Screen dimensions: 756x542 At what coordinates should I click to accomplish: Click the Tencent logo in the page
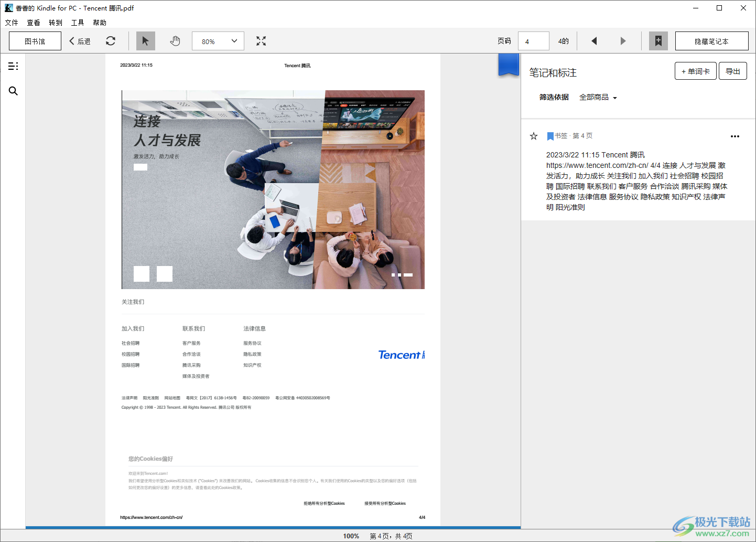pos(402,355)
